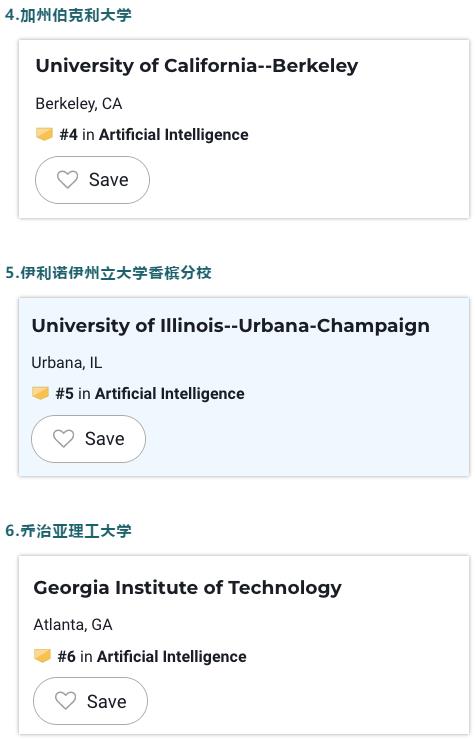Viewport: 475px width, 739px height.
Task: Click the #4 in Artificial Intelligence ranking text
Action: (154, 135)
